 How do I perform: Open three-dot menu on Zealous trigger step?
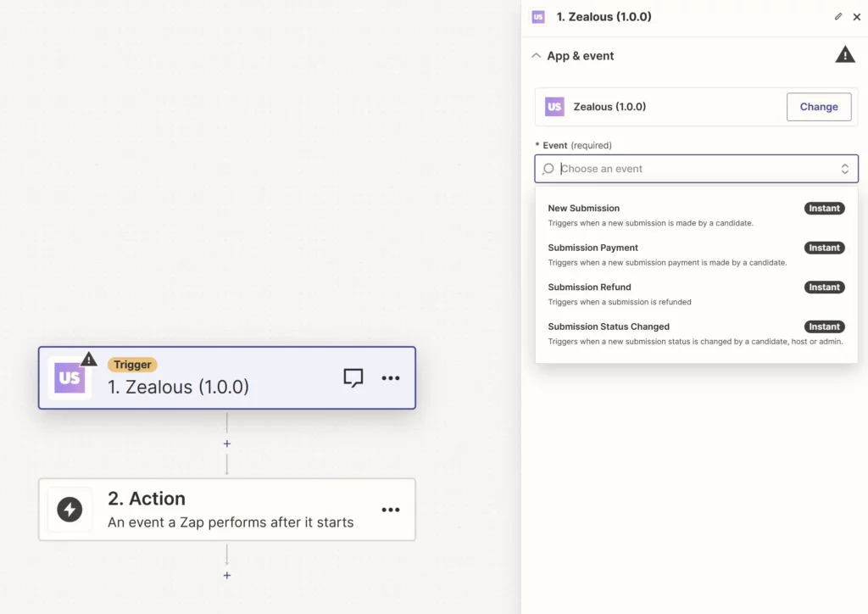pyautogui.click(x=390, y=378)
